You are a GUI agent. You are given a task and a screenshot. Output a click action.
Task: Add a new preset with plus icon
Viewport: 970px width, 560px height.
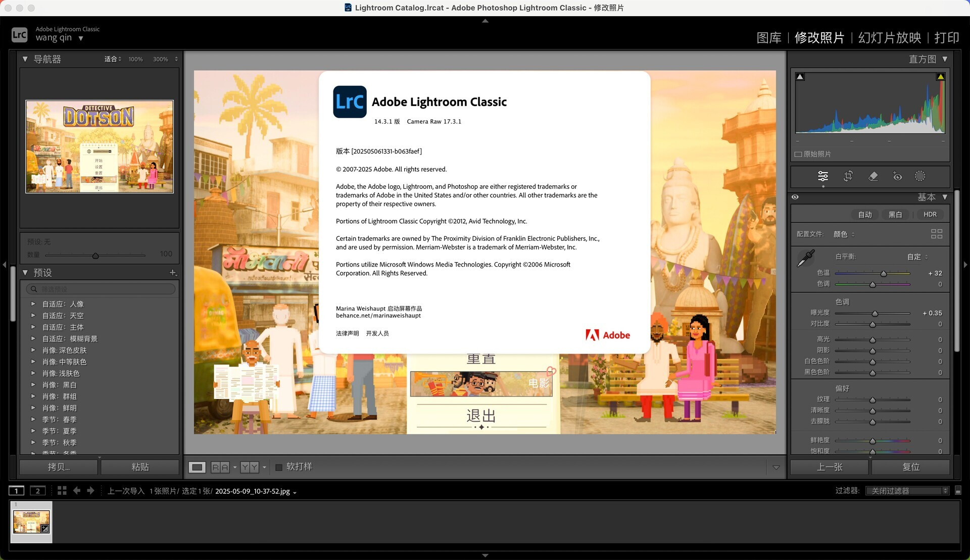coord(173,273)
